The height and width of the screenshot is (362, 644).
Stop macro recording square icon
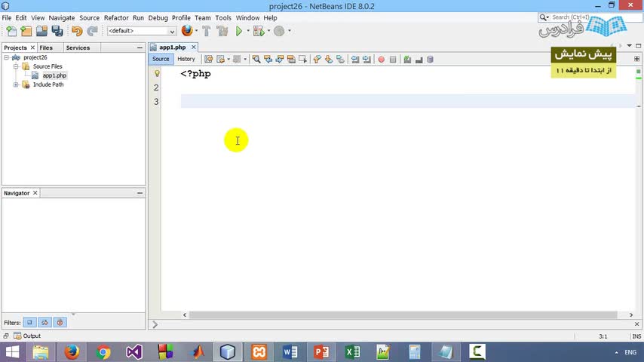tap(393, 59)
